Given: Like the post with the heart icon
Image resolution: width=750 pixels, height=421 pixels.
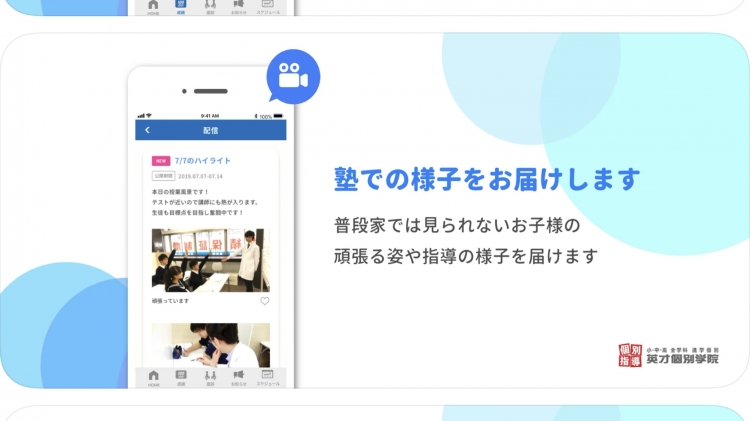Looking at the screenshot, I should click(x=265, y=300).
